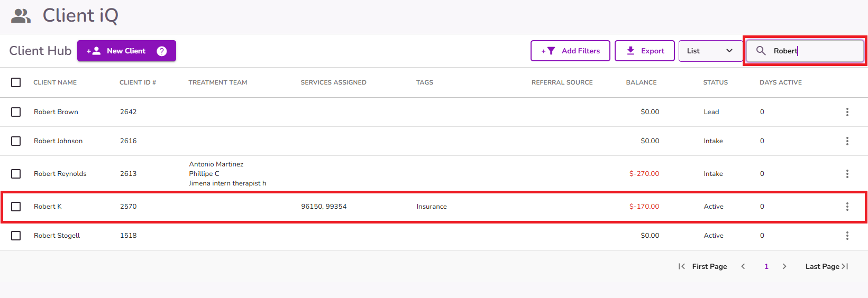Screen dimensions: 868x298
Task: Click the Tags column header
Action: [424, 82]
